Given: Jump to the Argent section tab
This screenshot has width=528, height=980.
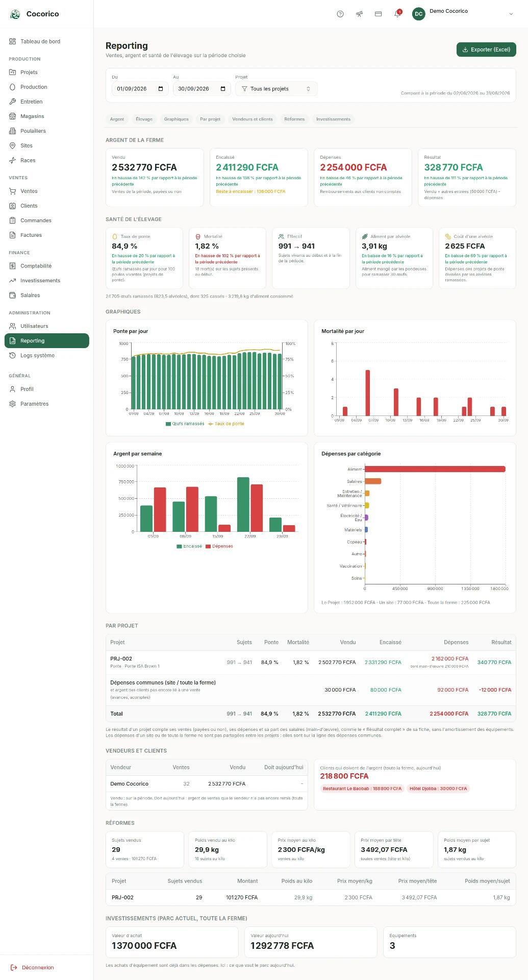Looking at the screenshot, I should (117, 119).
